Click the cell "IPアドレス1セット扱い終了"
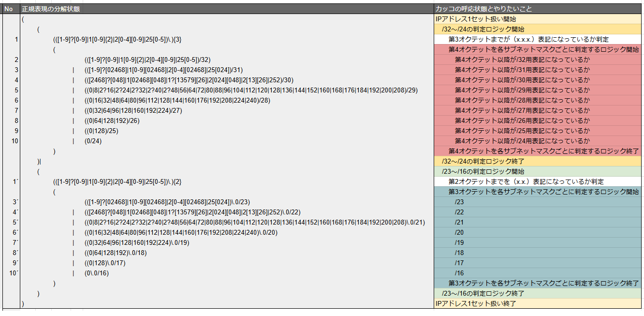644x316 pixels. click(538, 304)
